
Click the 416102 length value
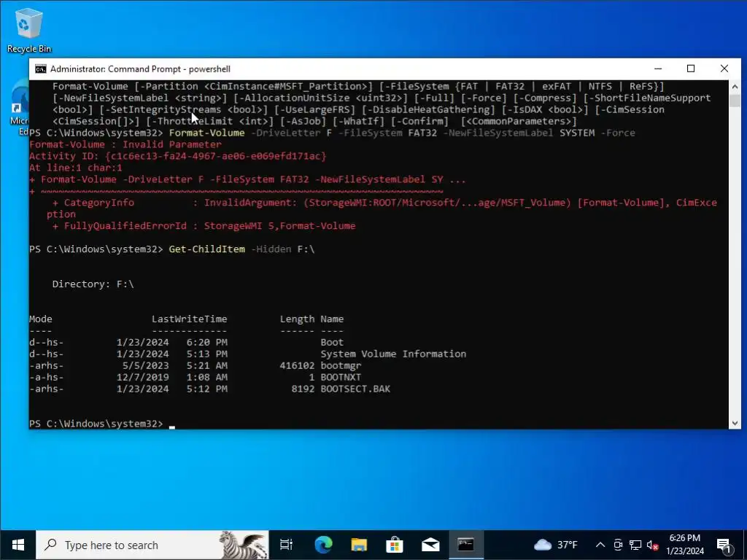pyautogui.click(x=298, y=365)
